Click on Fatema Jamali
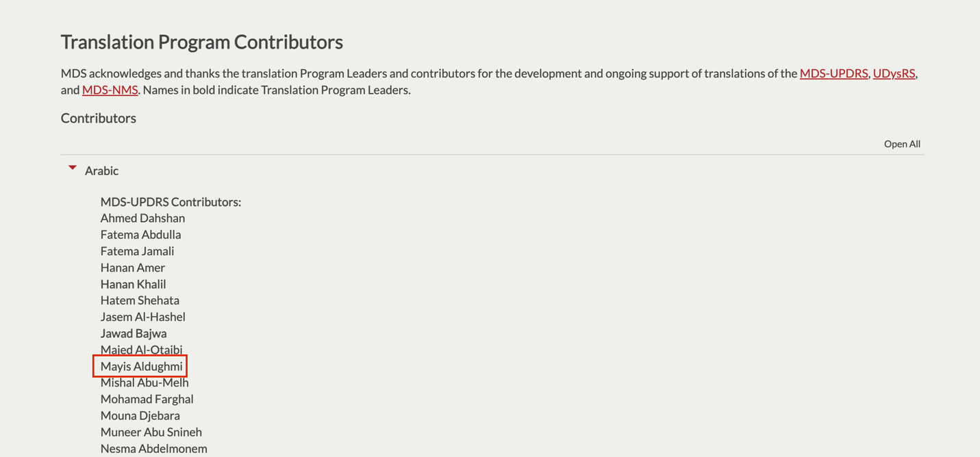980x457 pixels. pyautogui.click(x=137, y=251)
